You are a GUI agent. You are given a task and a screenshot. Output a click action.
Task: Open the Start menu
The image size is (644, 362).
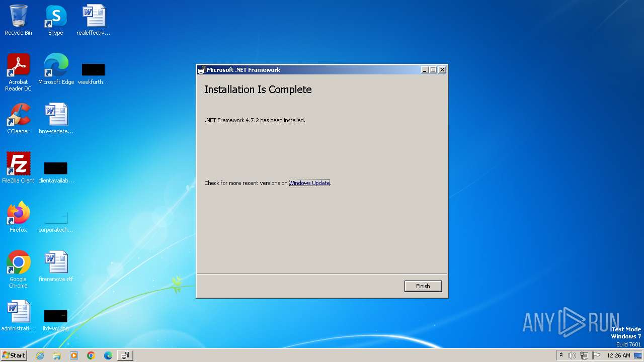14,355
